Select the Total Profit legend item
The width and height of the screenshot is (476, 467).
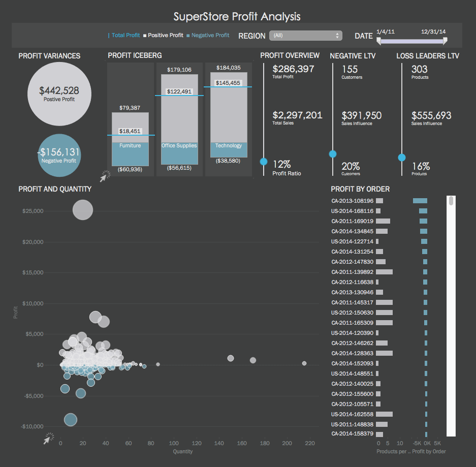pos(124,35)
